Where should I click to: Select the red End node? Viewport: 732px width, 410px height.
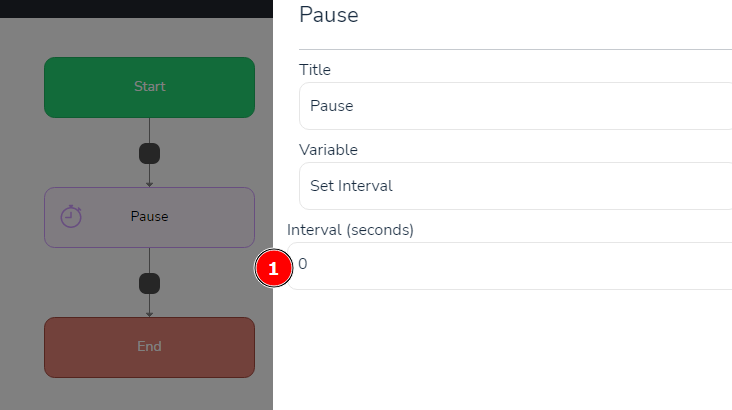pyautogui.click(x=149, y=347)
